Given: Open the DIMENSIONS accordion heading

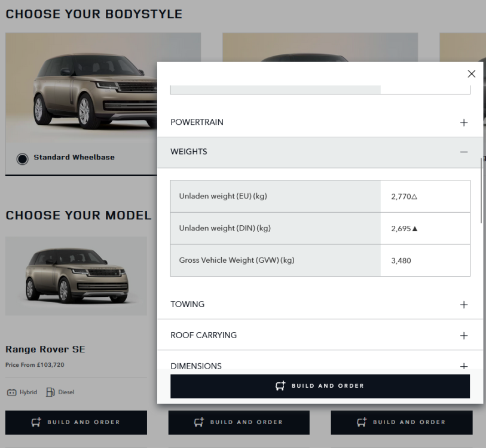Looking at the screenshot, I should [196, 366].
